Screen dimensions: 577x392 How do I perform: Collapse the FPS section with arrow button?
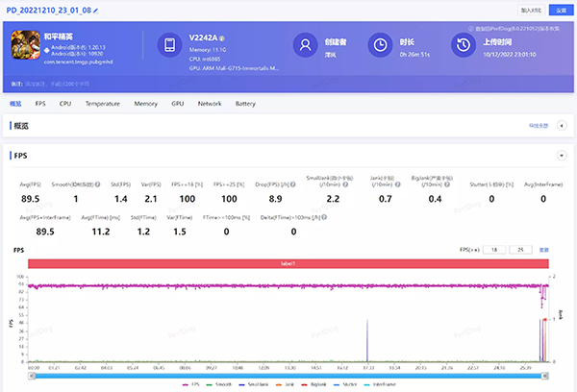(x=561, y=155)
